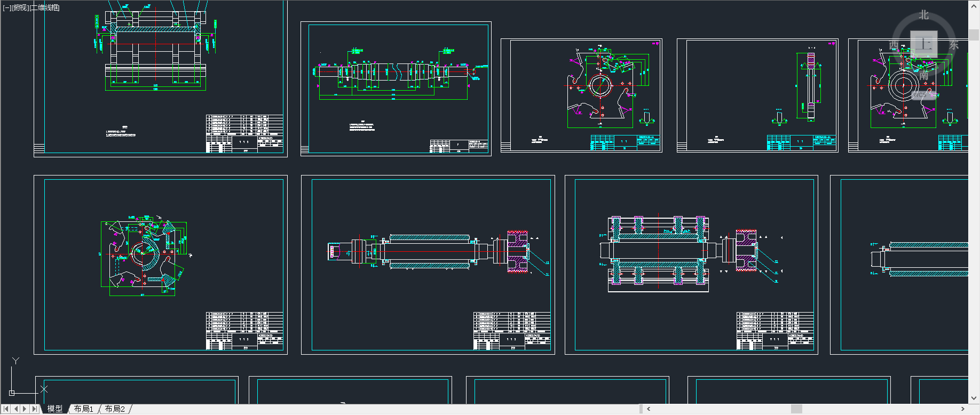Click horizontal scrollbar left arrow
Viewport: 980px width, 415px height.
click(649, 409)
